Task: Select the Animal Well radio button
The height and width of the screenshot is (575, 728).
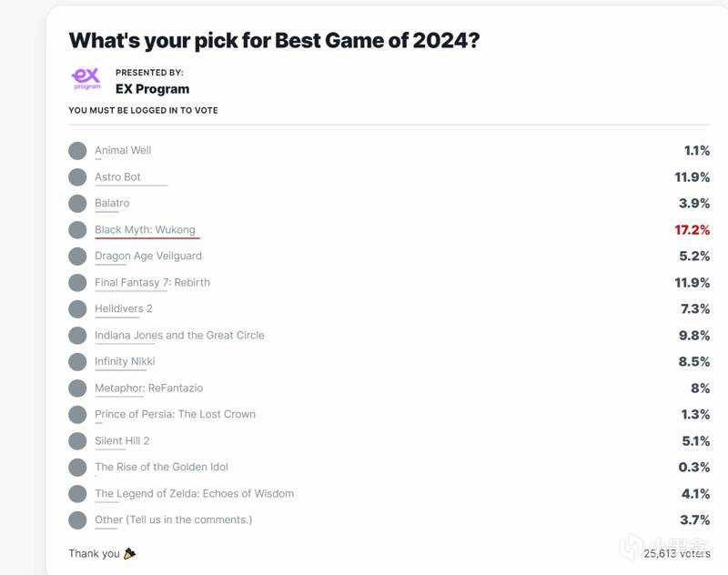Action: tap(77, 150)
